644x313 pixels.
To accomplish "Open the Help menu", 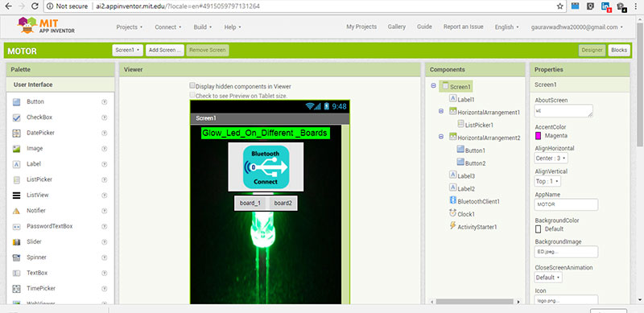I will [x=233, y=27].
